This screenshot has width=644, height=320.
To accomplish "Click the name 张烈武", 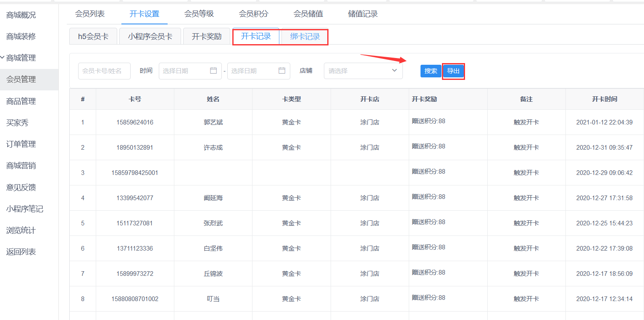I will [x=213, y=223].
